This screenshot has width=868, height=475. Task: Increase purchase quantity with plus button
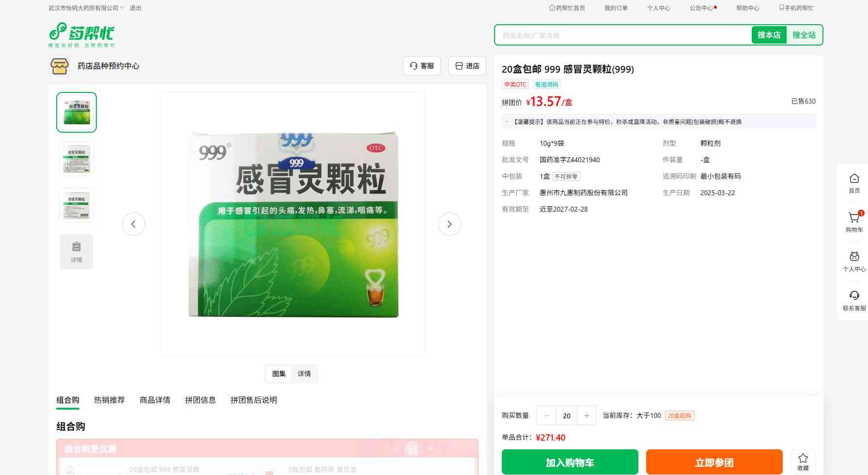click(587, 415)
